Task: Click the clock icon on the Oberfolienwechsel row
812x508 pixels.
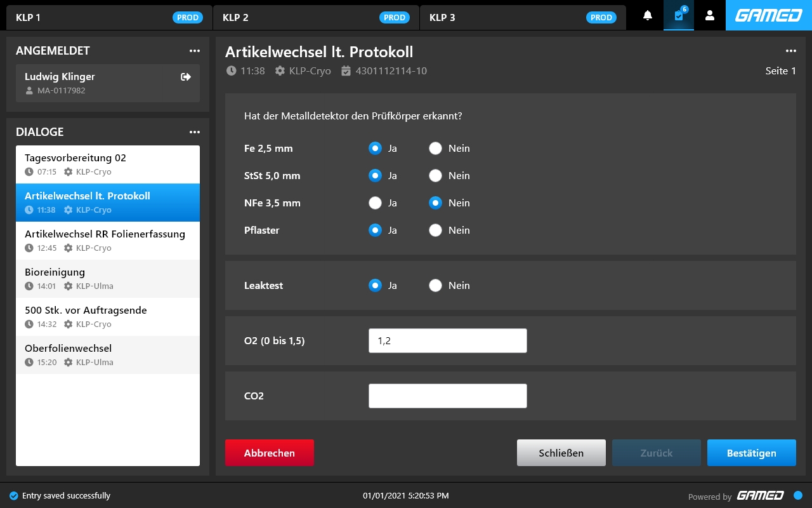Action: (x=29, y=363)
